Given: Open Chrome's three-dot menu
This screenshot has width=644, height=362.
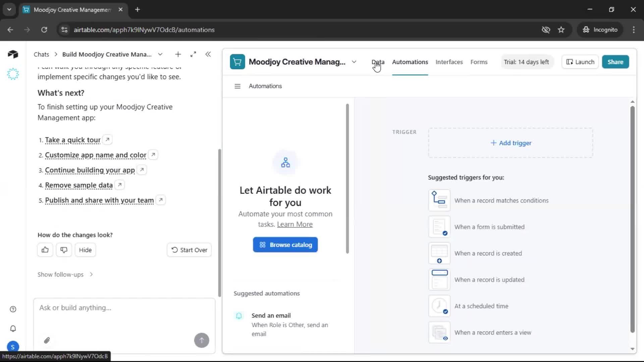Looking at the screenshot, I should coord(634,30).
